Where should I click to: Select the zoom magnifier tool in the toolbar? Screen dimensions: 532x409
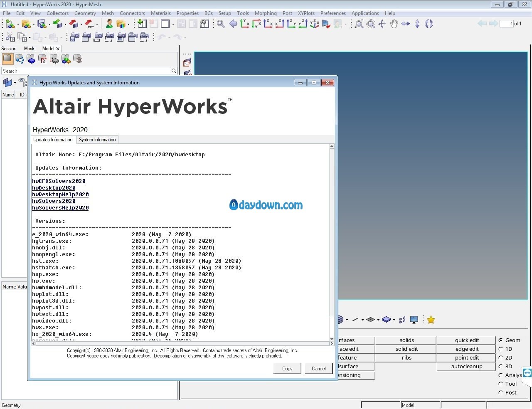click(359, 24)
